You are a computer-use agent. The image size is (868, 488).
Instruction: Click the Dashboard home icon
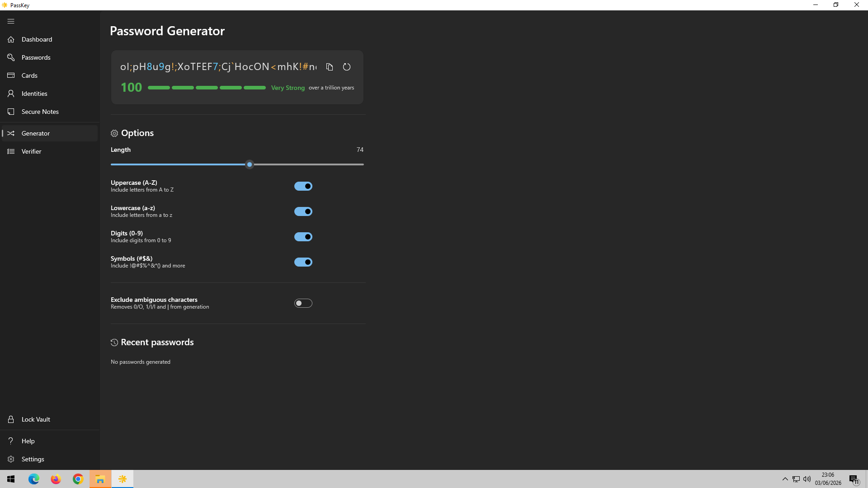11,39
